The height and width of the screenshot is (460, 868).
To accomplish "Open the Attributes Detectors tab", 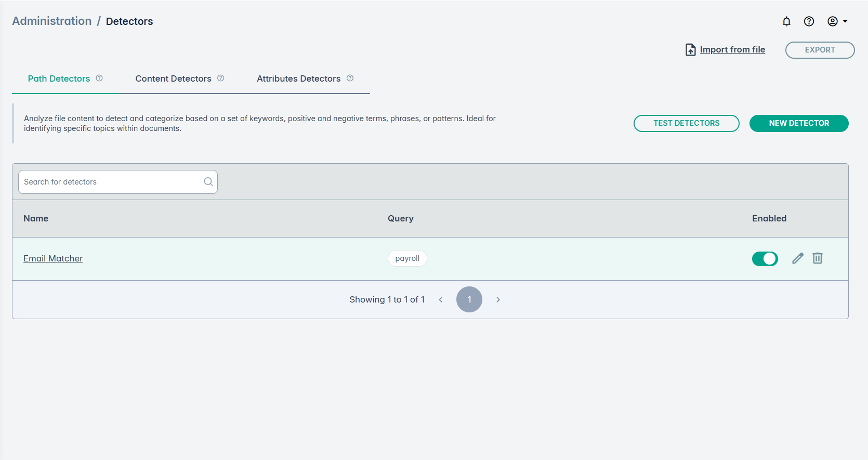I will [298, 78].
